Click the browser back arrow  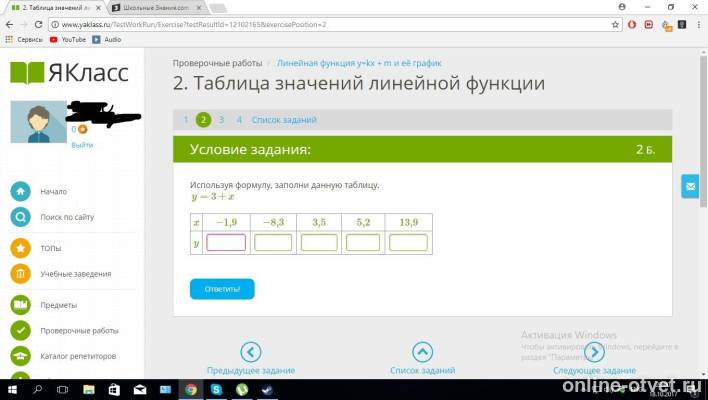9,24
